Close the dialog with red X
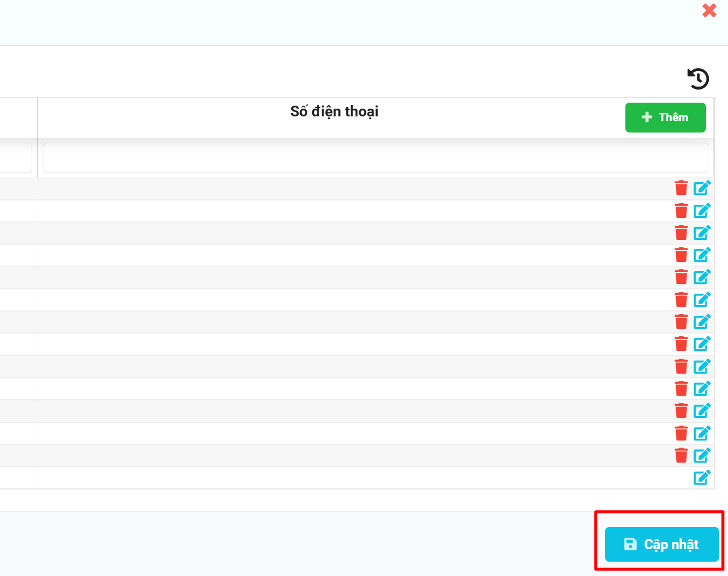Screen dimensions: 728x576 click(x=709, y=11)
